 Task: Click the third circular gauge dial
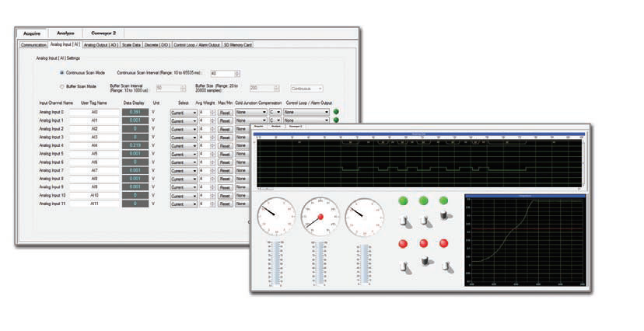click(364, 217)
